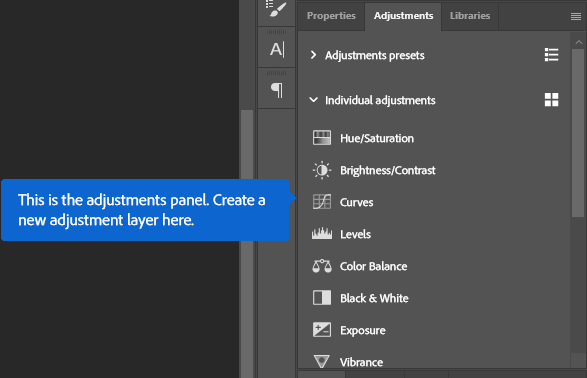
Task: Click the adjustments panel tooltip text
Action: tap(142, 210)
